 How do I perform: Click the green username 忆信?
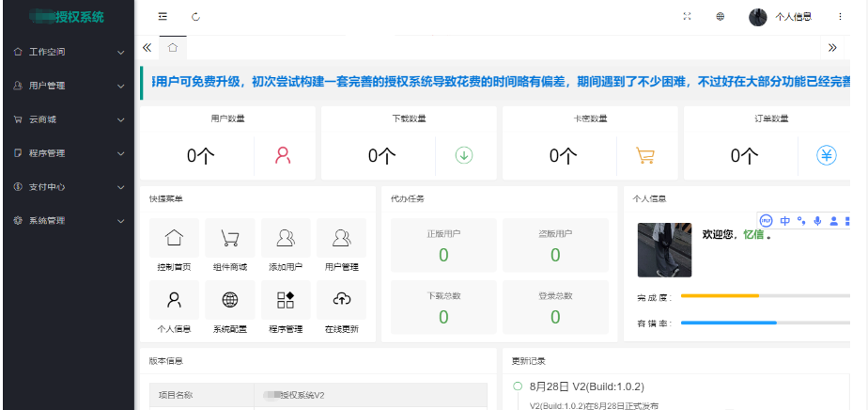(x=752, y=234)
